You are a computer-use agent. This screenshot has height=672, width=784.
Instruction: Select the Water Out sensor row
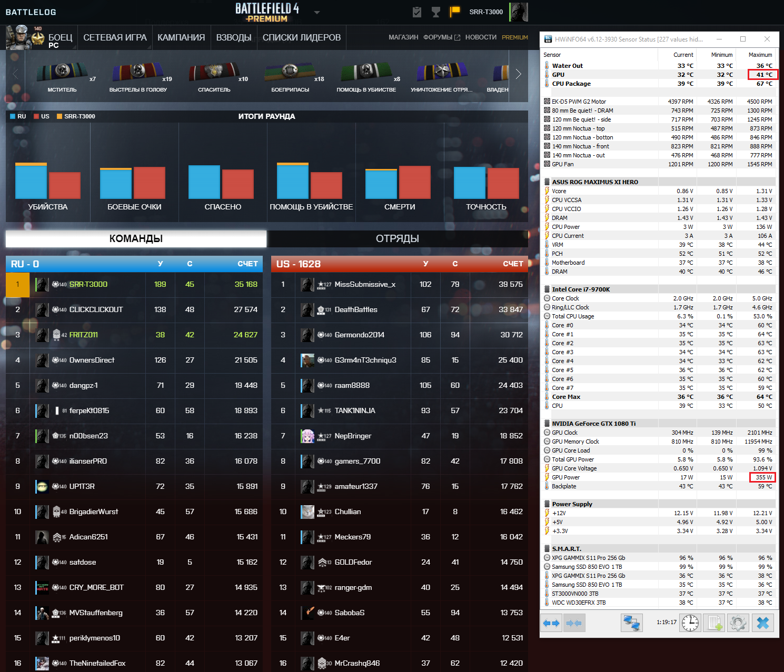coord(659,66)
